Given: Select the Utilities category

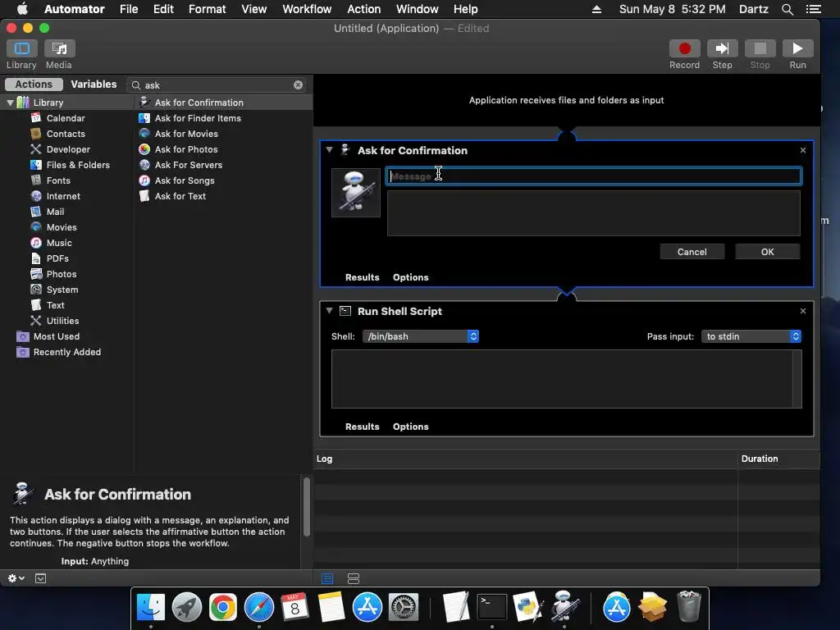Looking at the screenshot, I should (62, 320).
